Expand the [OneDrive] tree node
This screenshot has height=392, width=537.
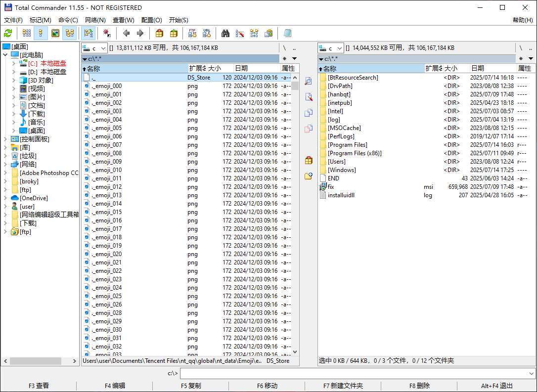5,198
